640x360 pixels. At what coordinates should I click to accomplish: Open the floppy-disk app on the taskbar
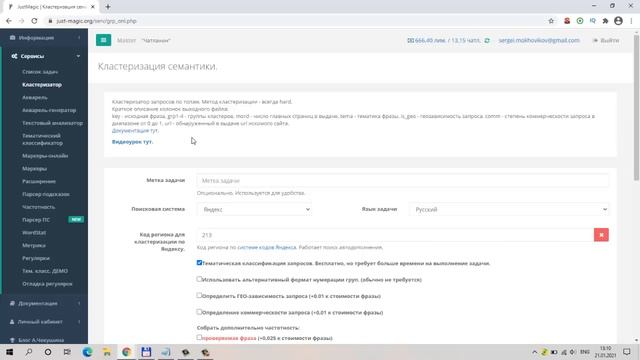pyautogui.click(x=146, y=352)
